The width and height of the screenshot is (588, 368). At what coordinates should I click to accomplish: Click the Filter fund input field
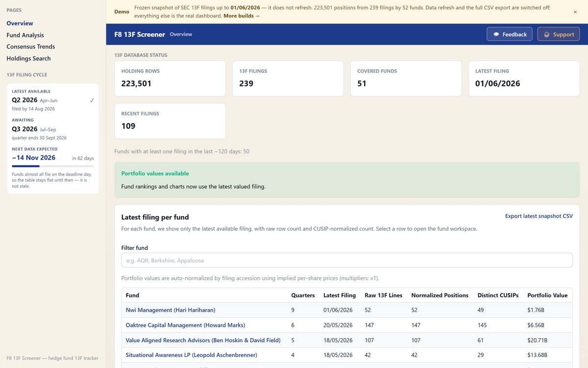click(x=347, y=260)
